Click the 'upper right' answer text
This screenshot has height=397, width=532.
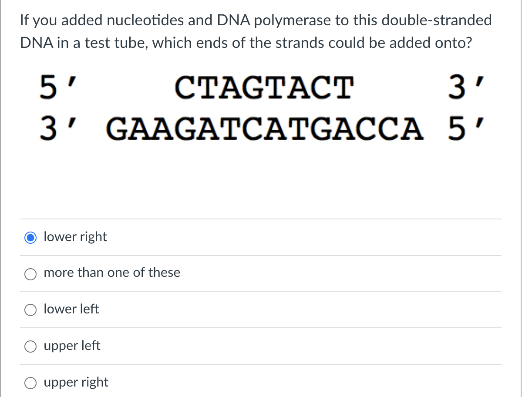pos(76,383)
